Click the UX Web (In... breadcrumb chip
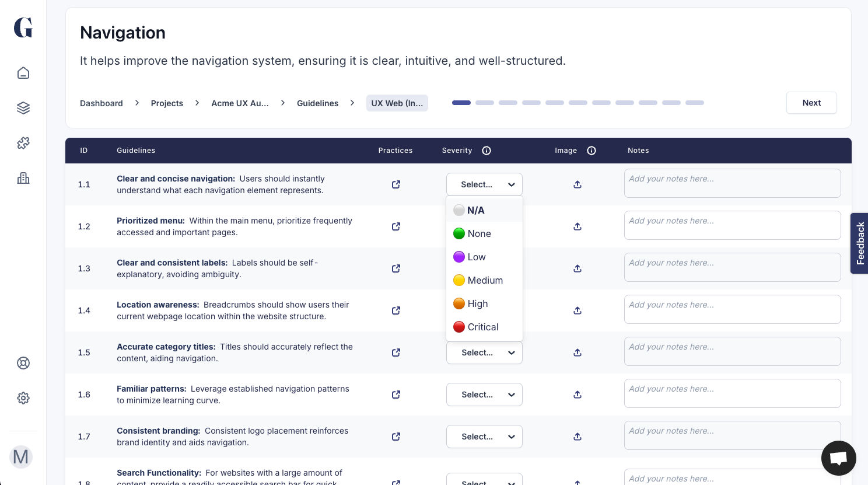Viewport: 868px width, 485px height. point(397,103)
